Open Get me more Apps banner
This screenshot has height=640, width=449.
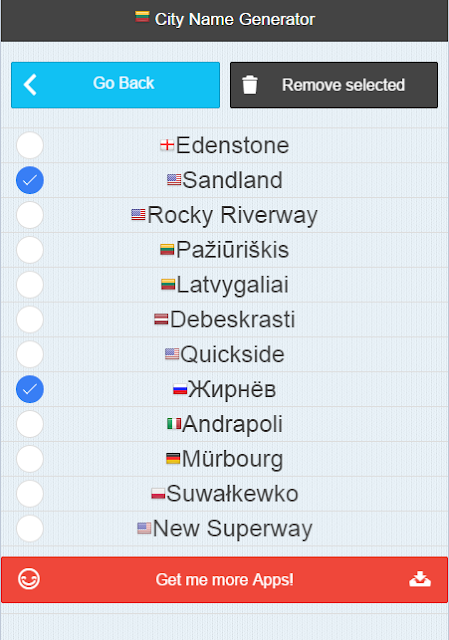point(224,580)
